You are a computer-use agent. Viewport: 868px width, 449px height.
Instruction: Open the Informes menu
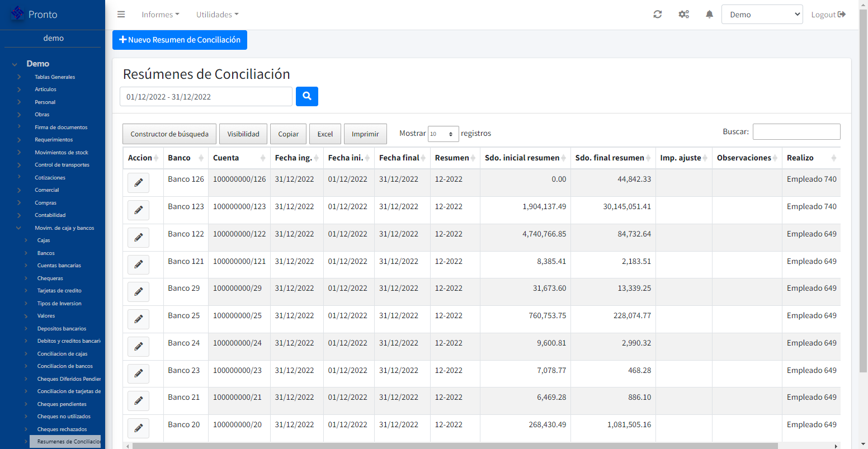point(161,15)
